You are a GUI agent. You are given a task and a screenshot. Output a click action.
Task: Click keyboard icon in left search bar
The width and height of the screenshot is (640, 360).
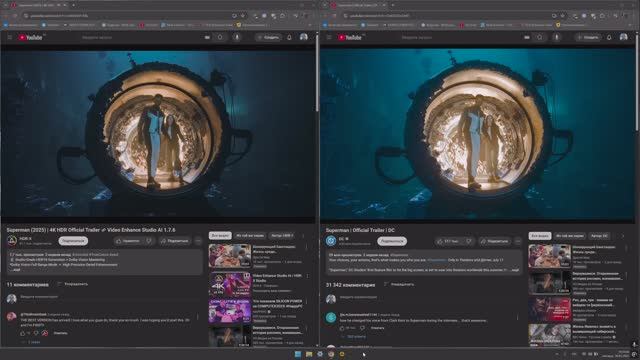207,38
